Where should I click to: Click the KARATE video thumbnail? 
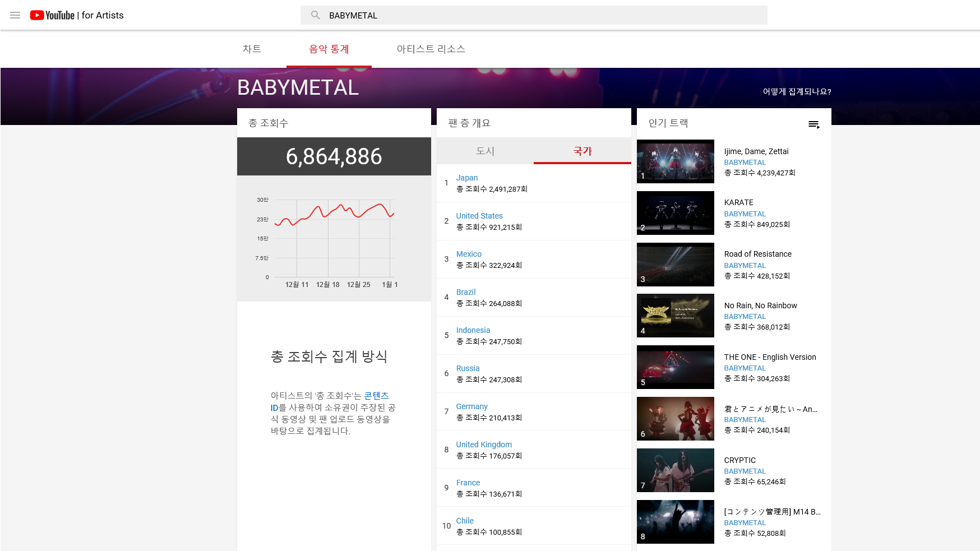[x=676, y=213]
